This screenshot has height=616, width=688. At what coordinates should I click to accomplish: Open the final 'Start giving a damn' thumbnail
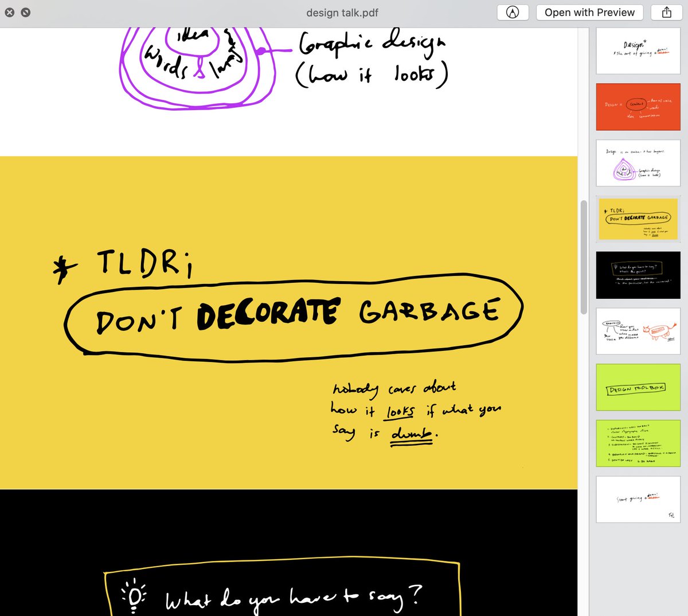(x=638, y=500)
